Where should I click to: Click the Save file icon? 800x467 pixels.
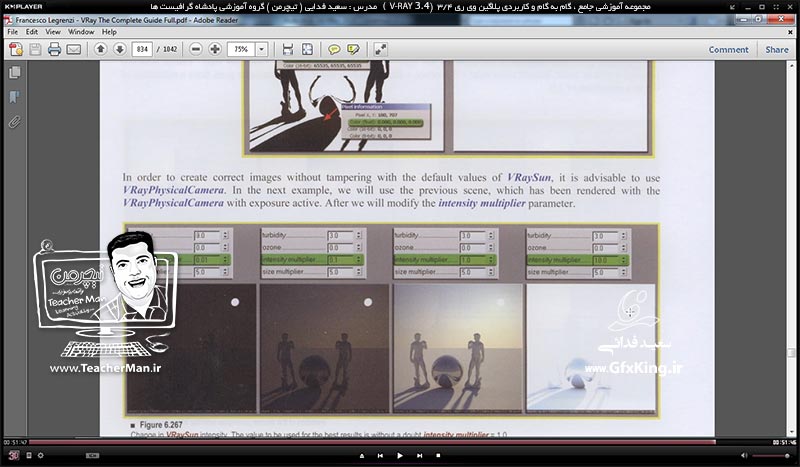point(35,50)
